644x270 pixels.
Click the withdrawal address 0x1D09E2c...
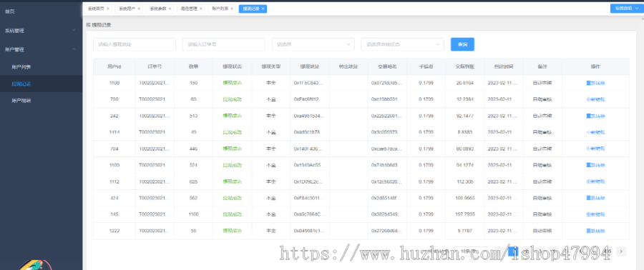click(309, 181)
